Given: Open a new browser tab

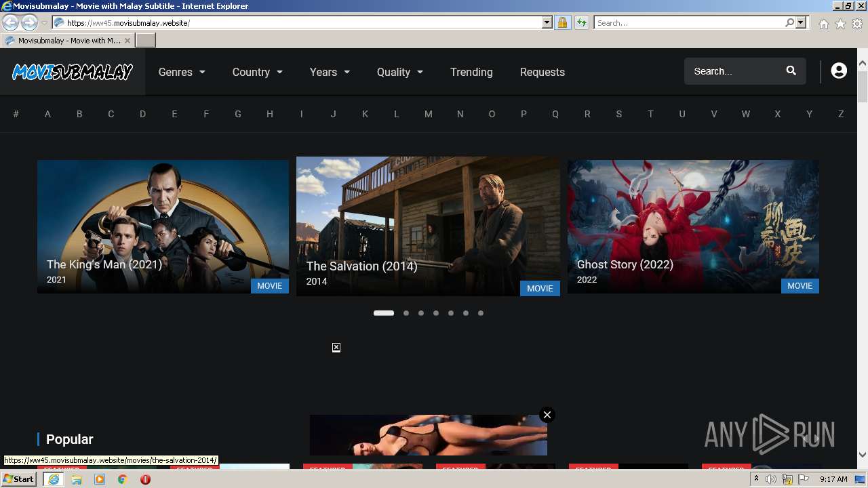Looking at the screenshot, I should (x=146, y=41).
